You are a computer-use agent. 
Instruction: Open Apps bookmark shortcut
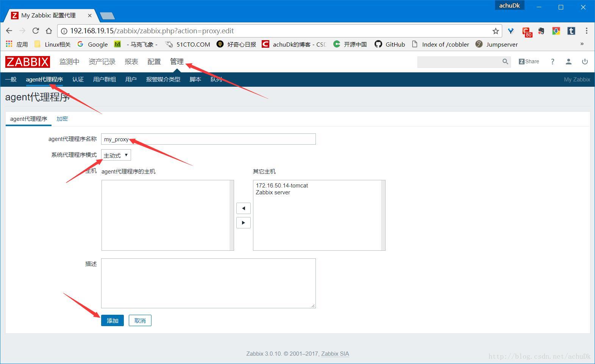(17, 44)
